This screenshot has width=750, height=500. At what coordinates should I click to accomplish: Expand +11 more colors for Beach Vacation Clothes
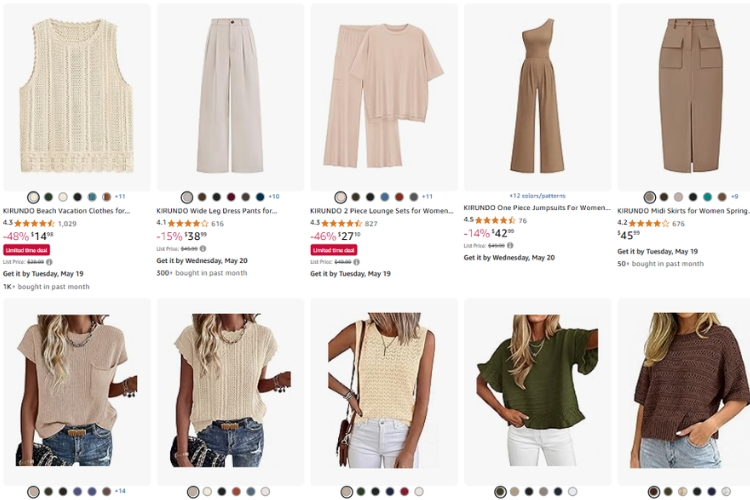(120, 197)
